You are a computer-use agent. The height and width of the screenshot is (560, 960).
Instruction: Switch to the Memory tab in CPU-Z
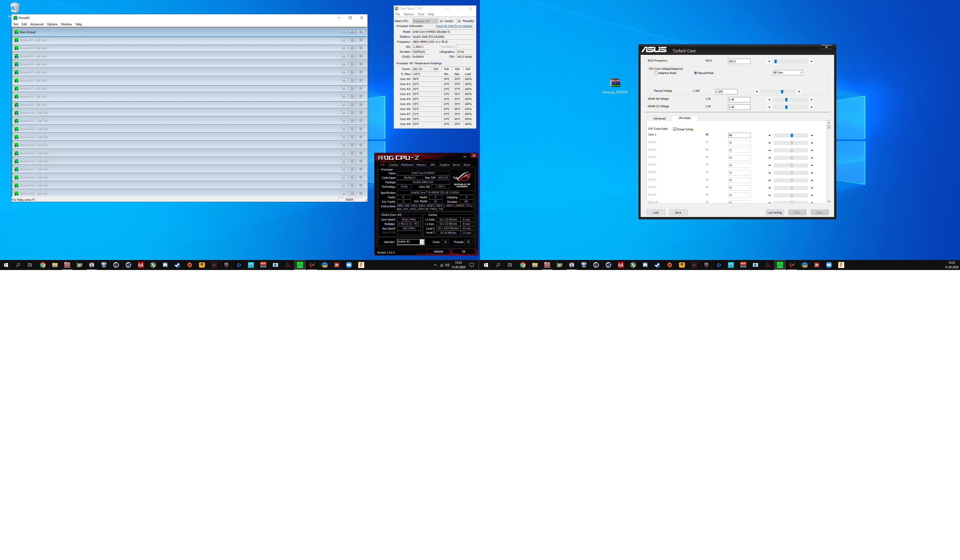point(421,164)
